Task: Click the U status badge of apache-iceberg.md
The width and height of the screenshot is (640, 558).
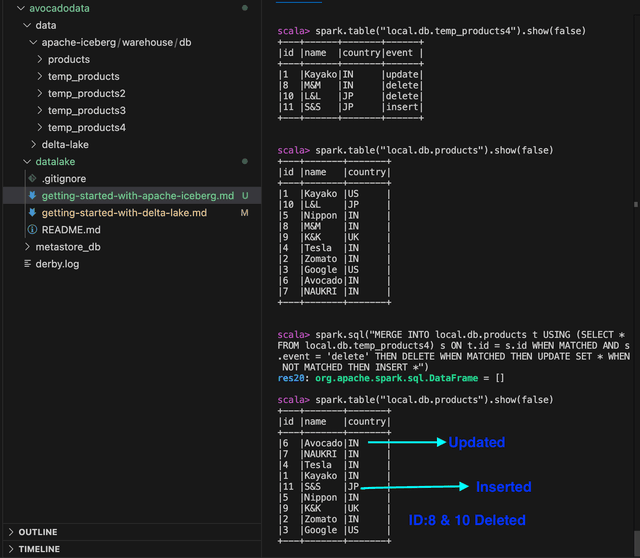Action: tap(245, 196)
